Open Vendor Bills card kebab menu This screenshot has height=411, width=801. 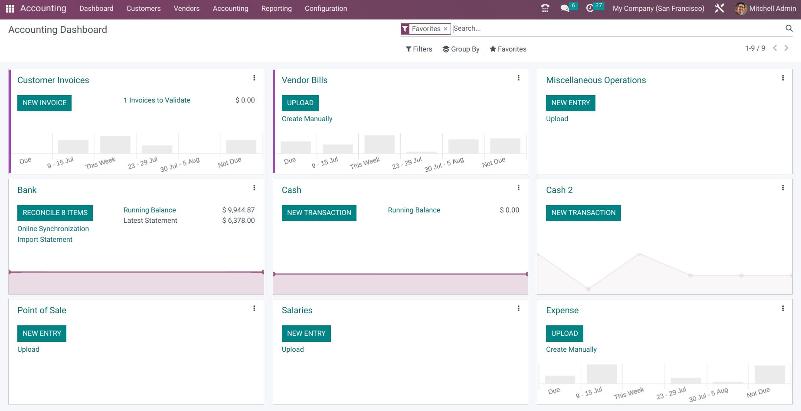tap(518, 78)
